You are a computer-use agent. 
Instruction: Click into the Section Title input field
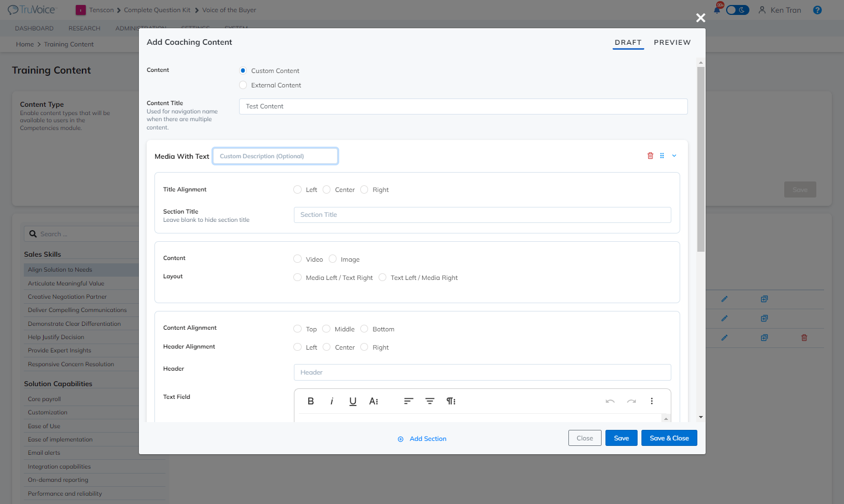[482, 215]
